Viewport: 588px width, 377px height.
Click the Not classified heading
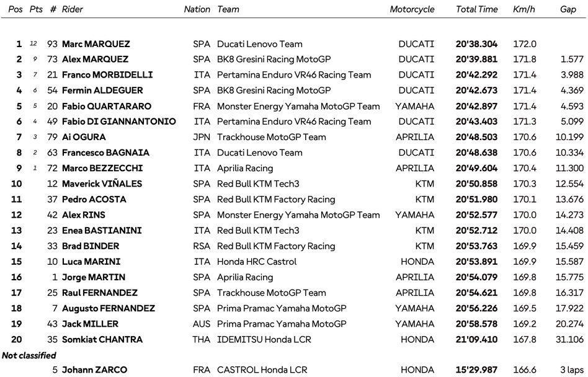click(29, 355)
